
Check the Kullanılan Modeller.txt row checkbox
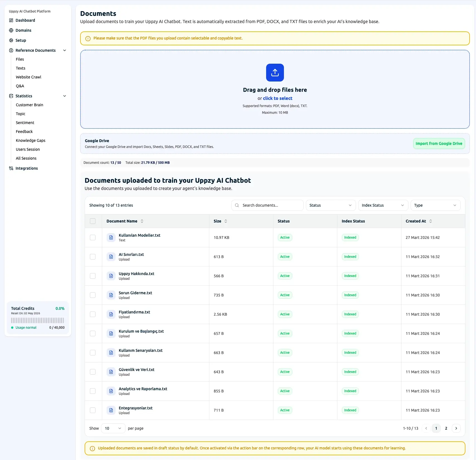point(93,238)
